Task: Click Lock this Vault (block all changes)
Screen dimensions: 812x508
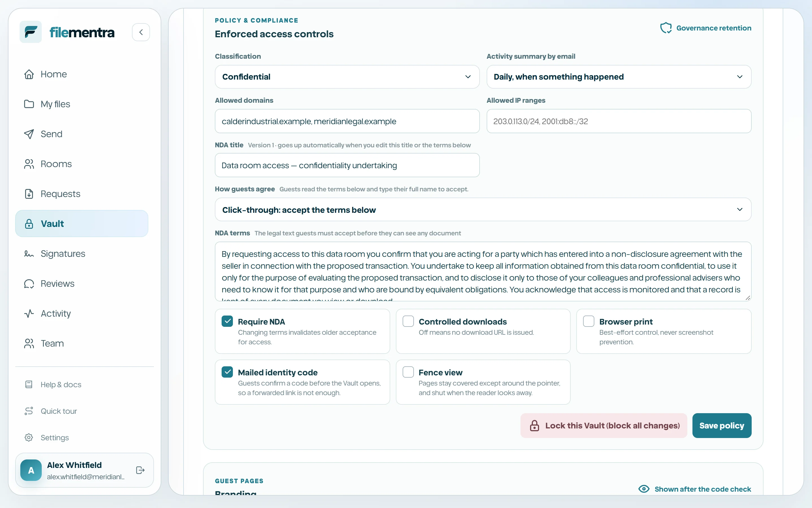Action: point(603,425)
